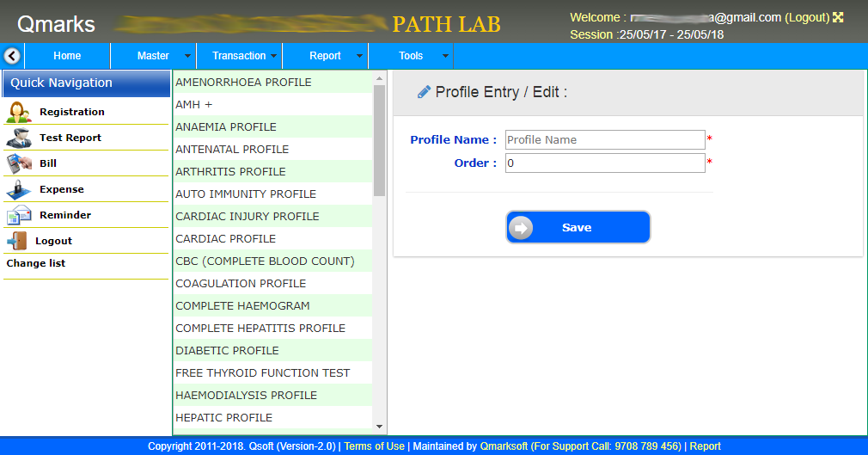Screen dimensions: 868x455
Task: Save the profile entry
Action: pyautogui.click(x=578, y=227)
